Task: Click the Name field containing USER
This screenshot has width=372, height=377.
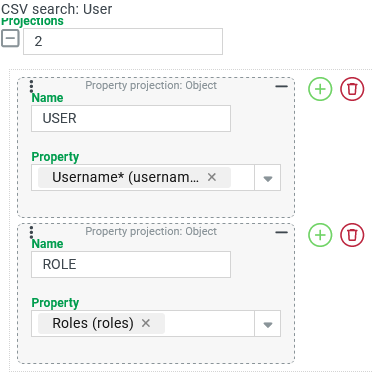Action: pos(131,118)
